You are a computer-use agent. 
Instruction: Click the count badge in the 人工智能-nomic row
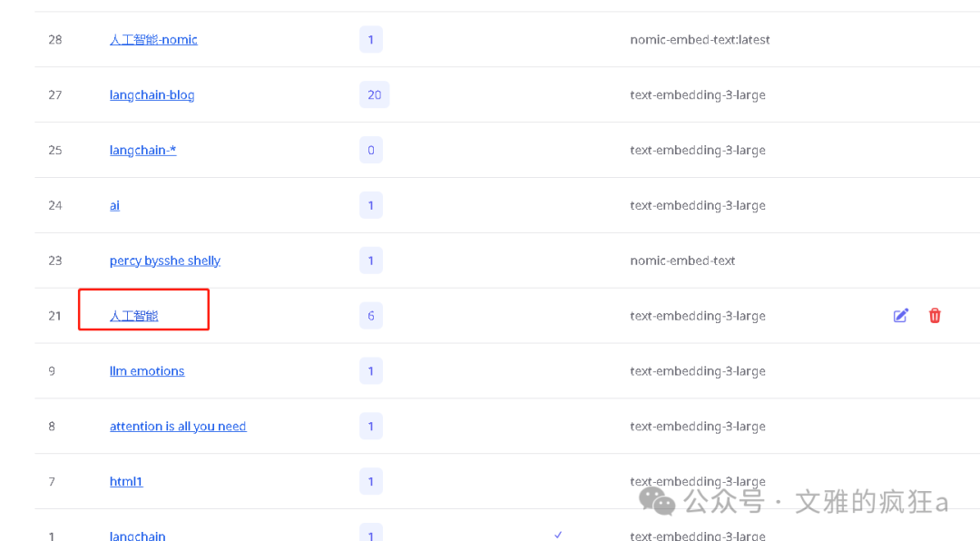370,40
